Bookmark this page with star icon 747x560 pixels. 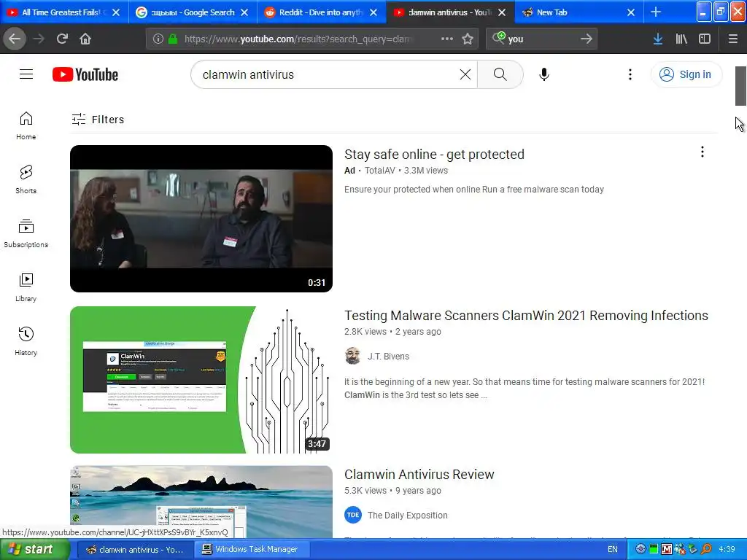pos(468,39)
